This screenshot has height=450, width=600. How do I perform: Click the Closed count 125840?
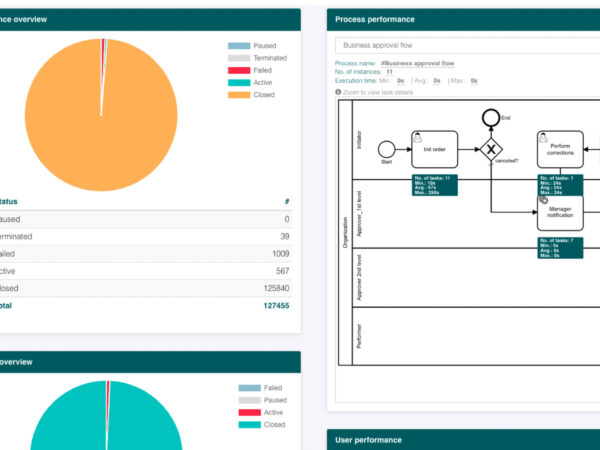pyautogui.click(x=276, y=288)
